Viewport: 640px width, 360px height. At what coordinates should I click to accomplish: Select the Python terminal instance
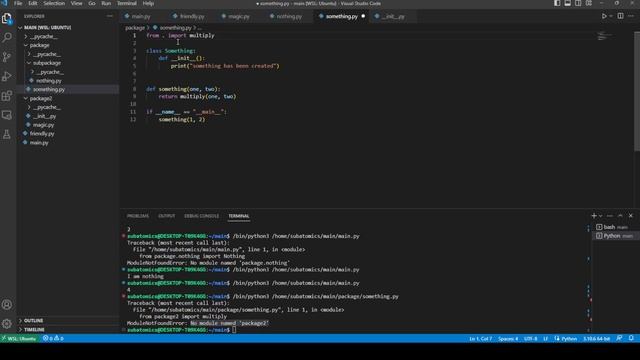616,236
